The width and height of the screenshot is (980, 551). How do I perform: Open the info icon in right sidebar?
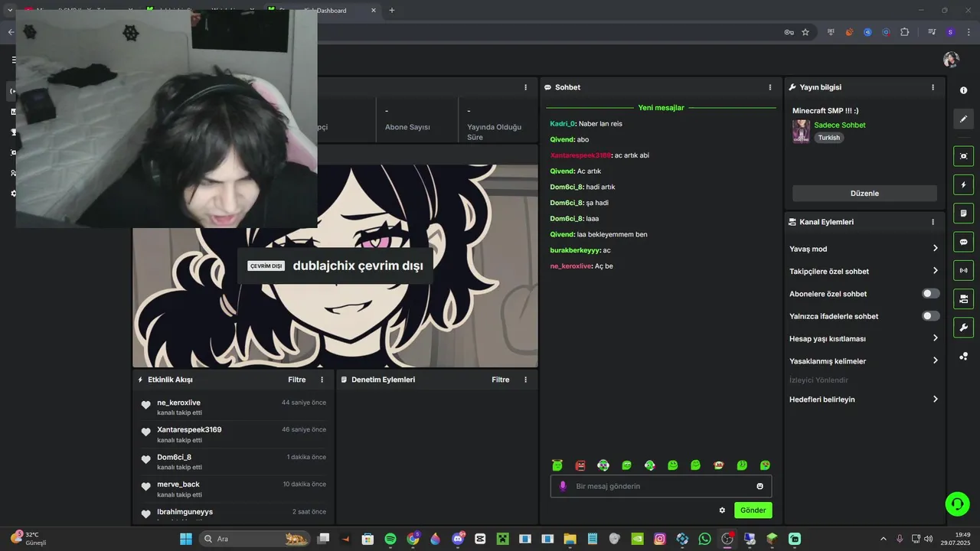tap(963, 90)
